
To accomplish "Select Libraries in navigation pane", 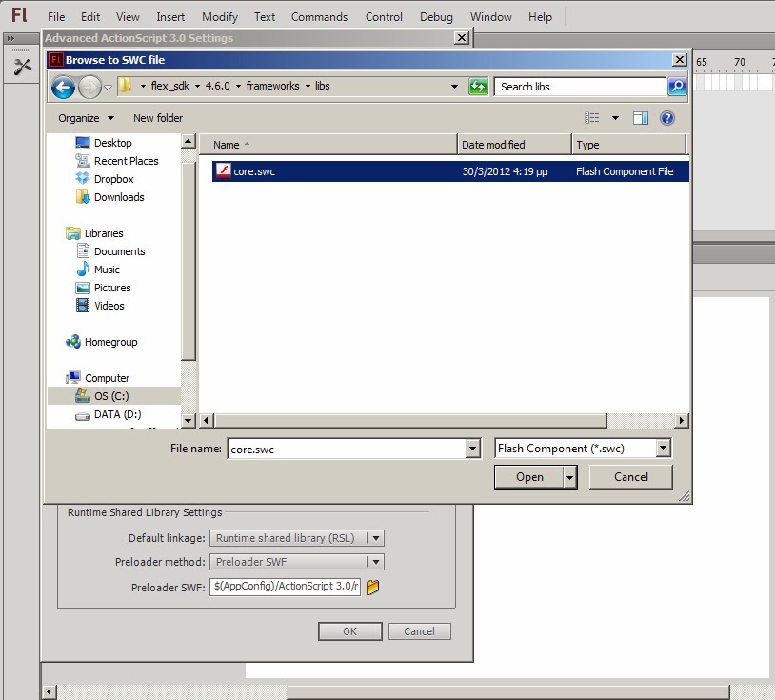I will (x=104, y=233).
